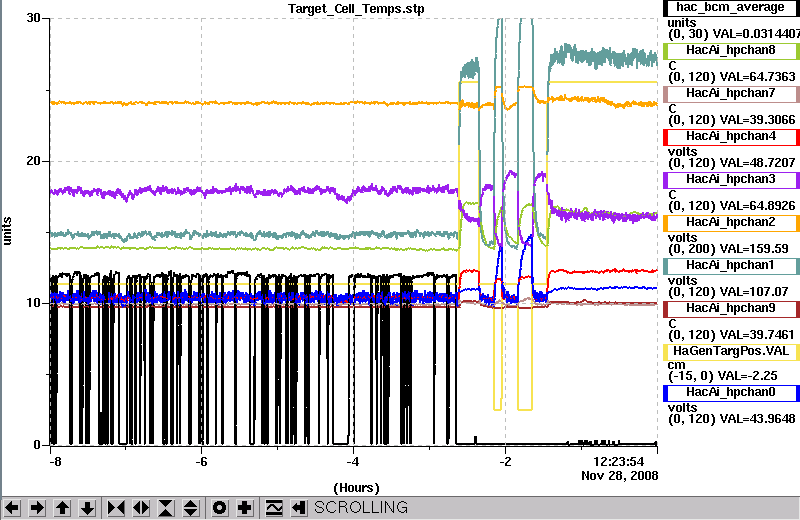Click the circle auto-scale toolbar icon
Viewport: 800px width, 520px height.
coord(219,508)
